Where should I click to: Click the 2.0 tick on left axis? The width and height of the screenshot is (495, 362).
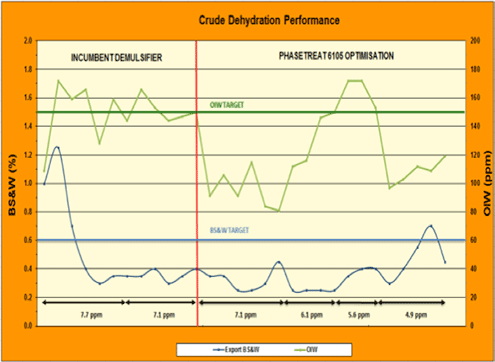[x=28, y=41]
